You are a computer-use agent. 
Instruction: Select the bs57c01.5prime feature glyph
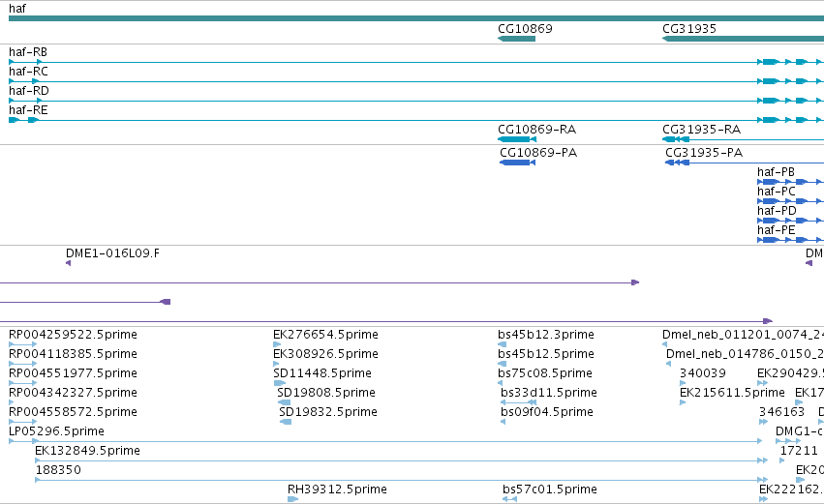point(509,499)
